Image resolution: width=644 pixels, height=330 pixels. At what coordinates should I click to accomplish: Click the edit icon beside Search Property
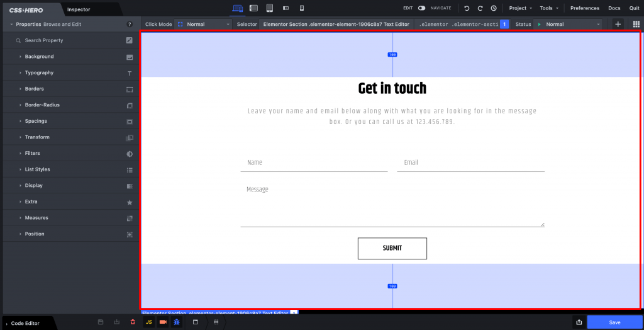click(x=130, y=40)
